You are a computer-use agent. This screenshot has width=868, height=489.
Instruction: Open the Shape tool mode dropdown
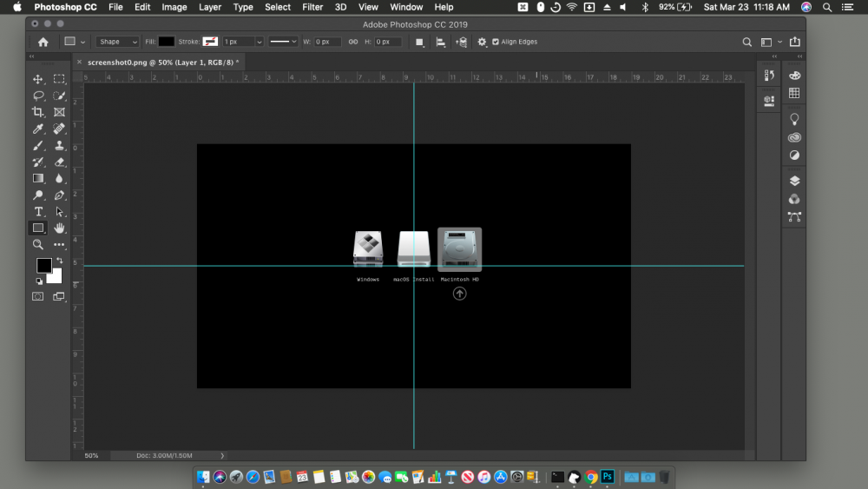point(117,42)
